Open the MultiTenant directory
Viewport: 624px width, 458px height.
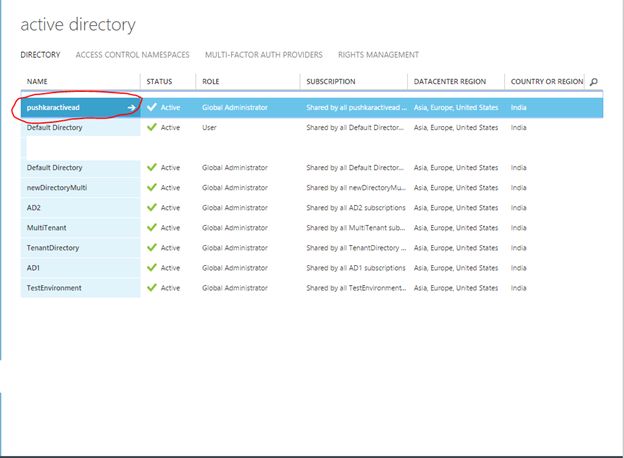coord(47,228)
